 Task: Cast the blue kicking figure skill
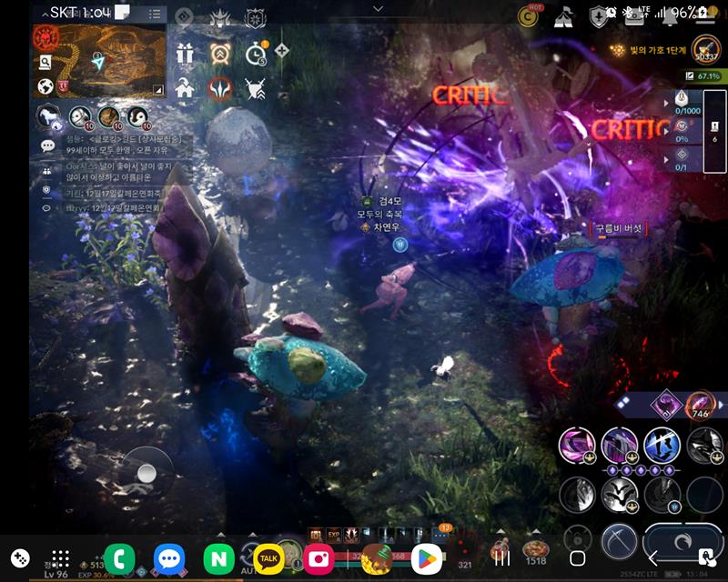pos(662,446)
